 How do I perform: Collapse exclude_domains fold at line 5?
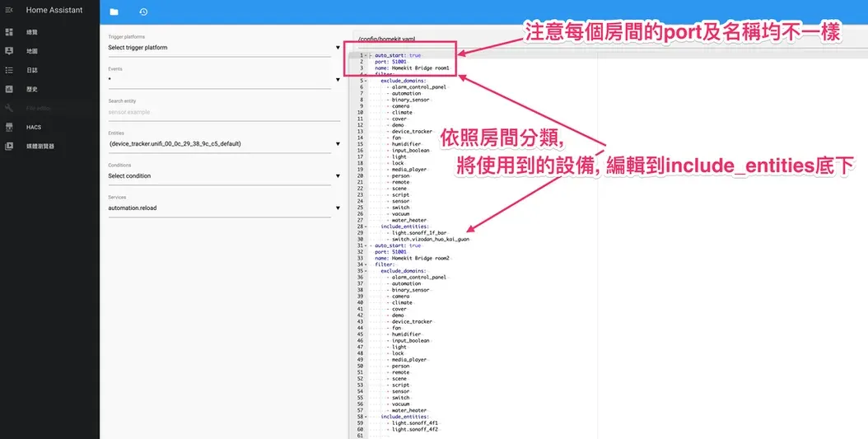click(366, 81)
